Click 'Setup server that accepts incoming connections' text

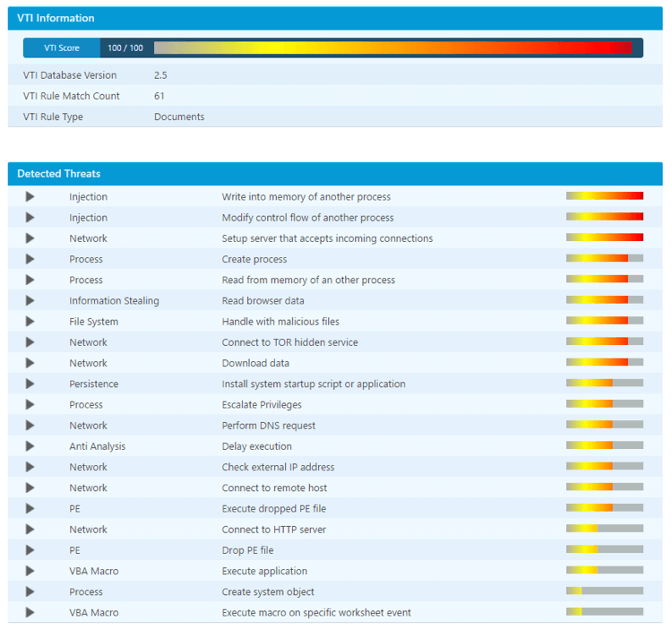pyautogui.click(x=327, y=238)
